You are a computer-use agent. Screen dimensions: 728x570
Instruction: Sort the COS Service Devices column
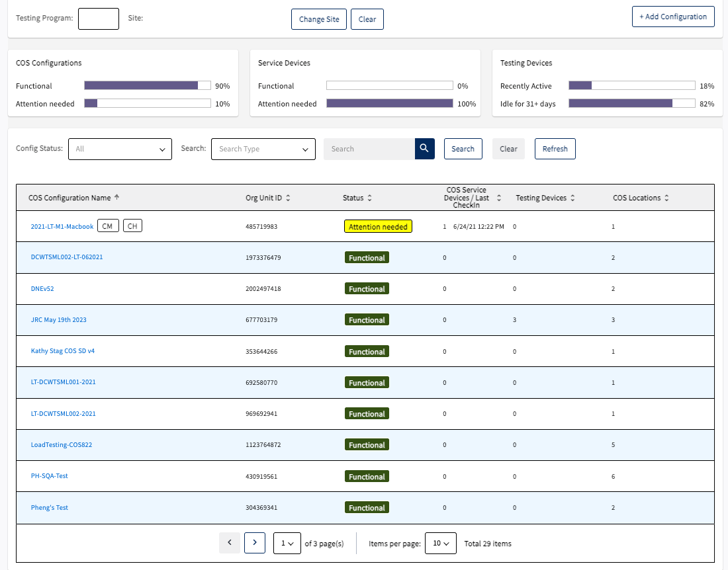coord(499,197)
